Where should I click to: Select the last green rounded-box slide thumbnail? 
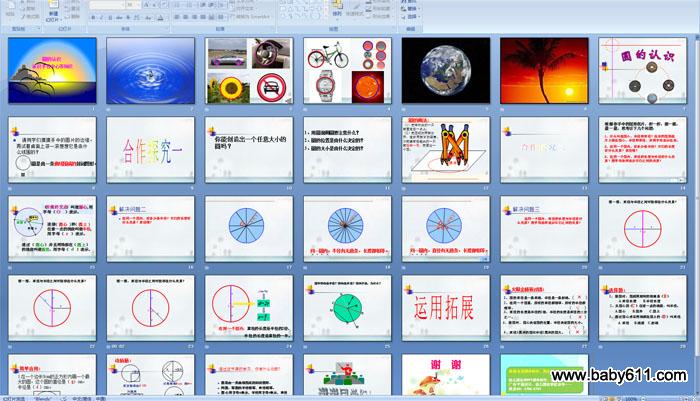coord(544,375)
